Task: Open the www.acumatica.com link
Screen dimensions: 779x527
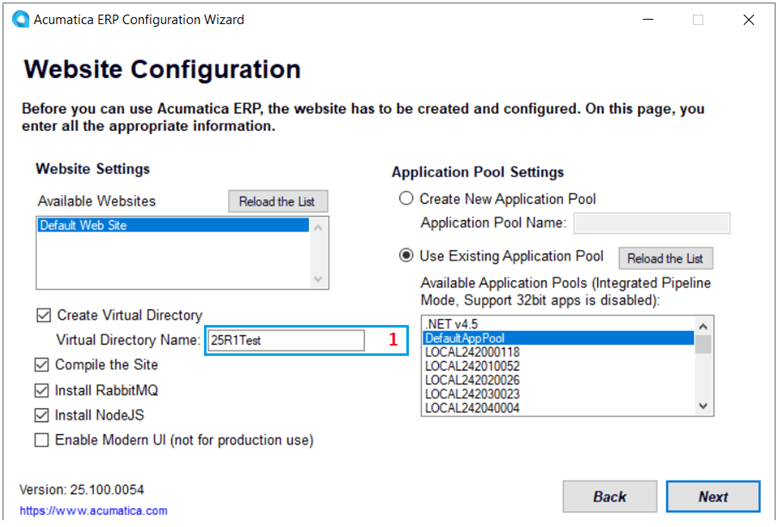Action: 93,511
